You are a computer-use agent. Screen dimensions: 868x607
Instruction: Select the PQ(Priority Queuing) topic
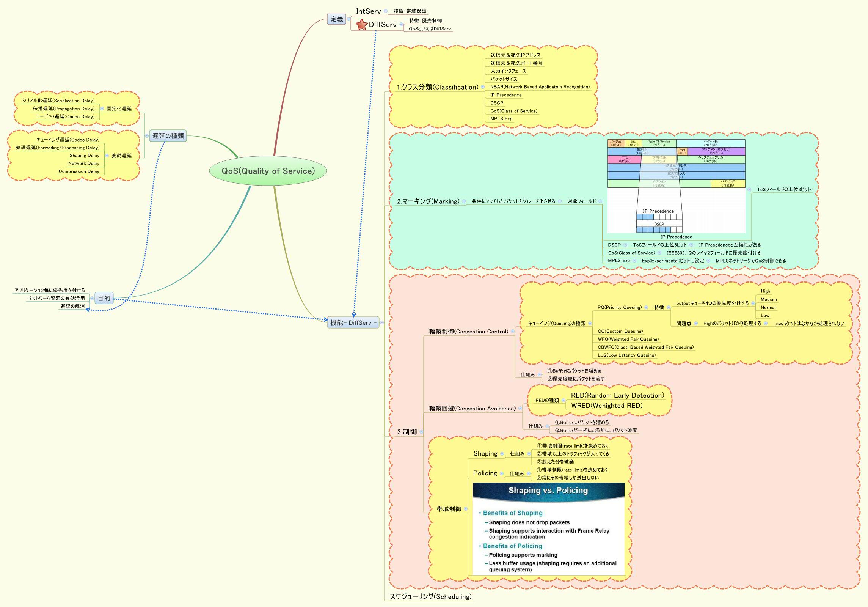tap(620, 307)
